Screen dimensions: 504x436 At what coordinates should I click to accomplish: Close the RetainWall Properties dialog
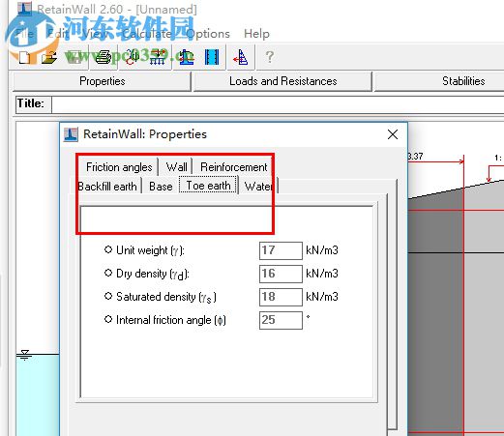[x=393, y=134]
